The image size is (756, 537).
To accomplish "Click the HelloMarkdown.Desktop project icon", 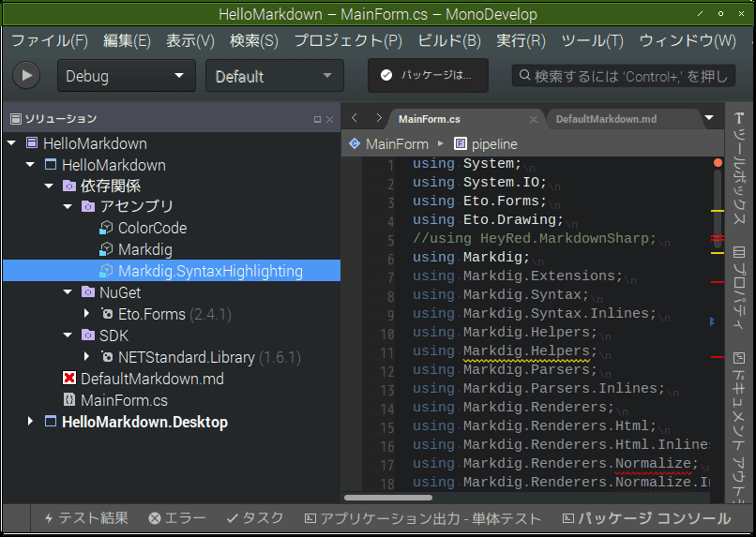I will (x=51, y=422).
